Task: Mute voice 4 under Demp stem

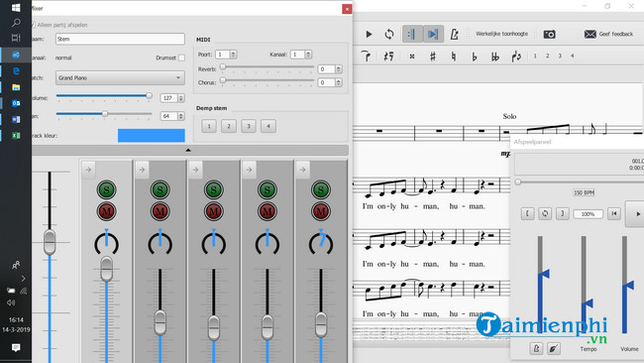Action: [268, 126]
